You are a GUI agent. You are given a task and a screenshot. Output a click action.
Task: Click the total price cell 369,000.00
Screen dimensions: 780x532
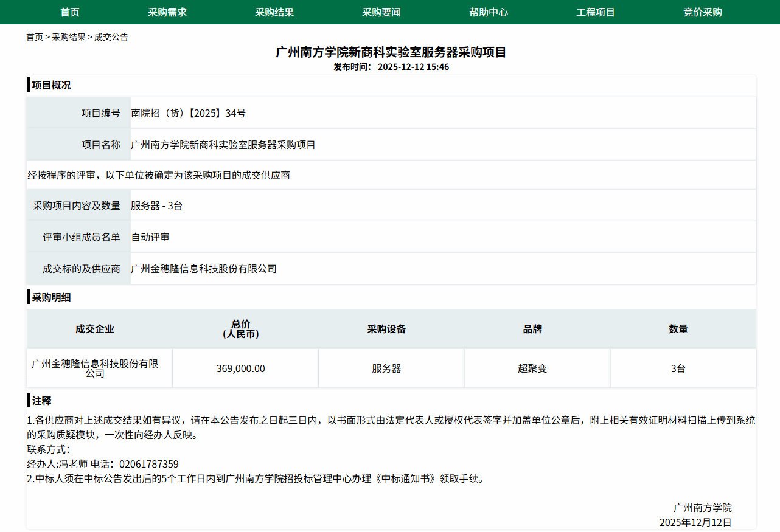(240, 368)
